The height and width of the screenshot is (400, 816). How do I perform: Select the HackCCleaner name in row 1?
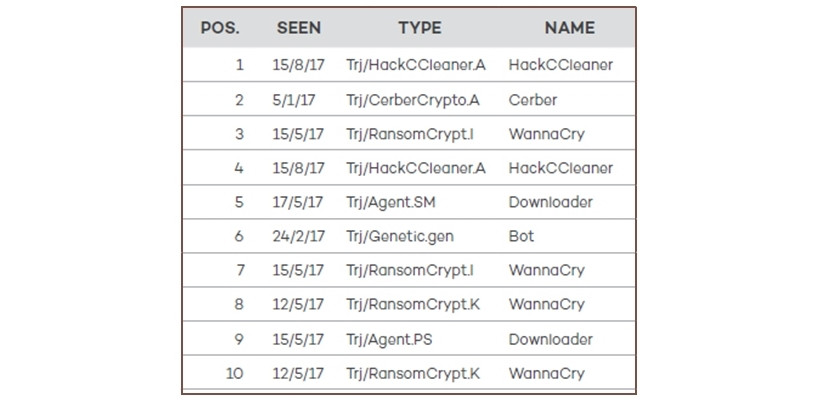[x=560, y=66]
